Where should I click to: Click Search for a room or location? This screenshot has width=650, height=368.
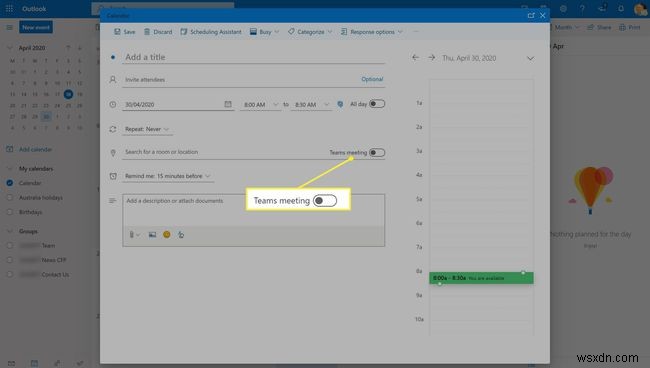pos(224,152)
